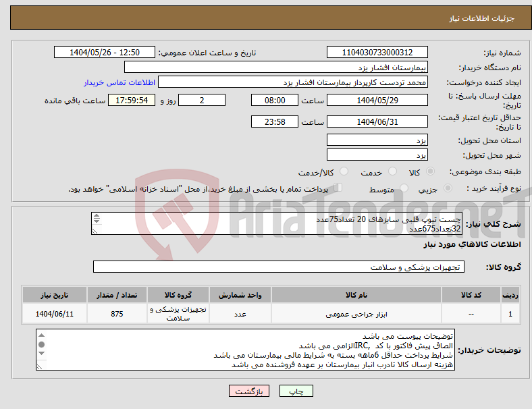Screen dimensions: 532x409
Task: Select the کالا/خدمت radio button
Action: pyautogui.click(x=344, y=171)
